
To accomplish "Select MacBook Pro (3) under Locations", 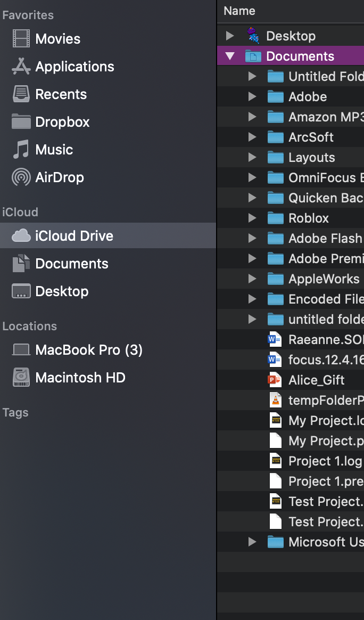I will coord(88,350).
